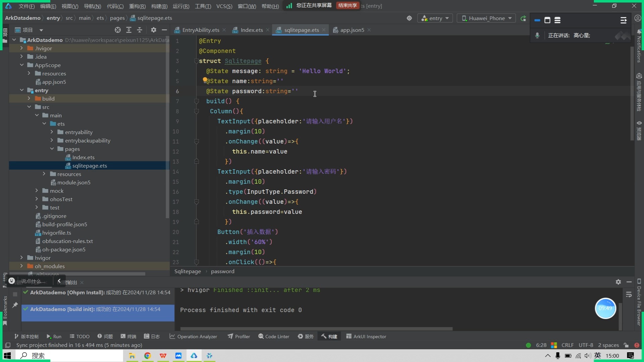Toggle the soft-wrap icon in build output
Screen dimensions: 644x362
(629, 295)
